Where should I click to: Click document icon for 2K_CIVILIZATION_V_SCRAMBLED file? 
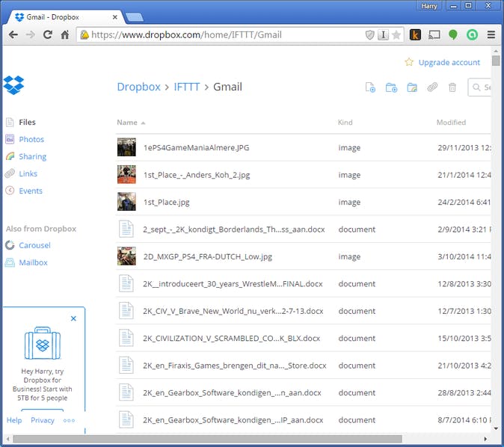(126, 338)
